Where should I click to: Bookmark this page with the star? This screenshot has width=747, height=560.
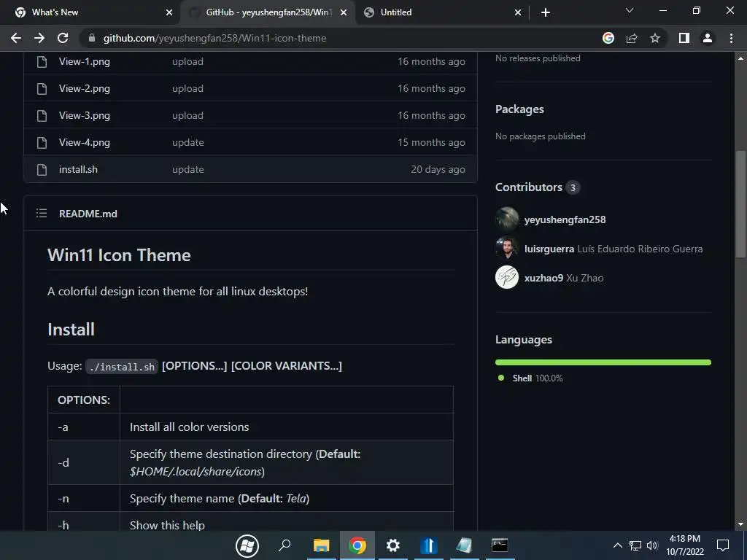(x=655, y=38)
